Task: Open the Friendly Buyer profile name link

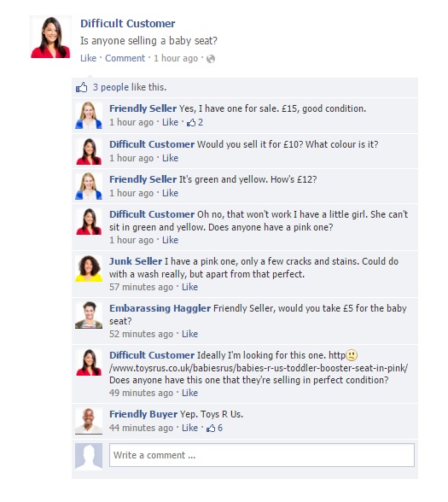Action: (143, 414)
